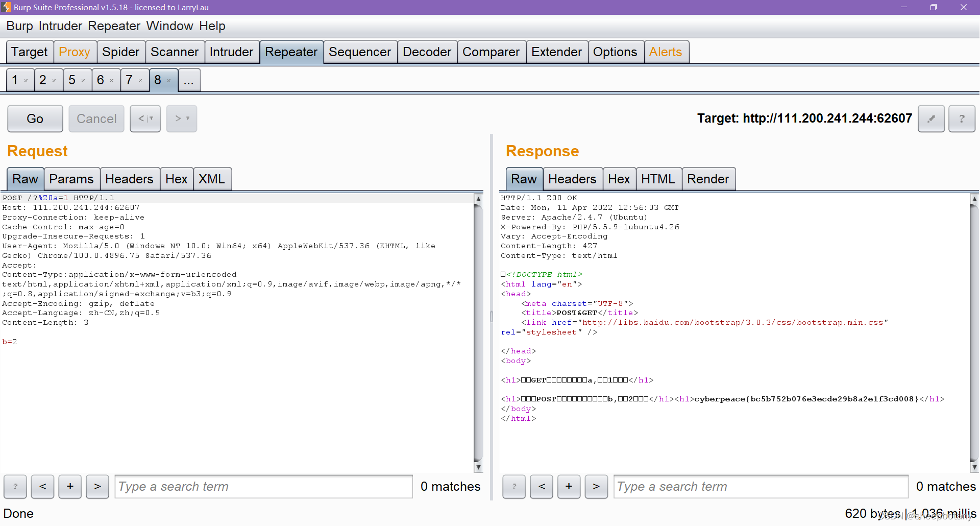Send the request with Go
The image size is (980, 526).
[x=35, y=118]
